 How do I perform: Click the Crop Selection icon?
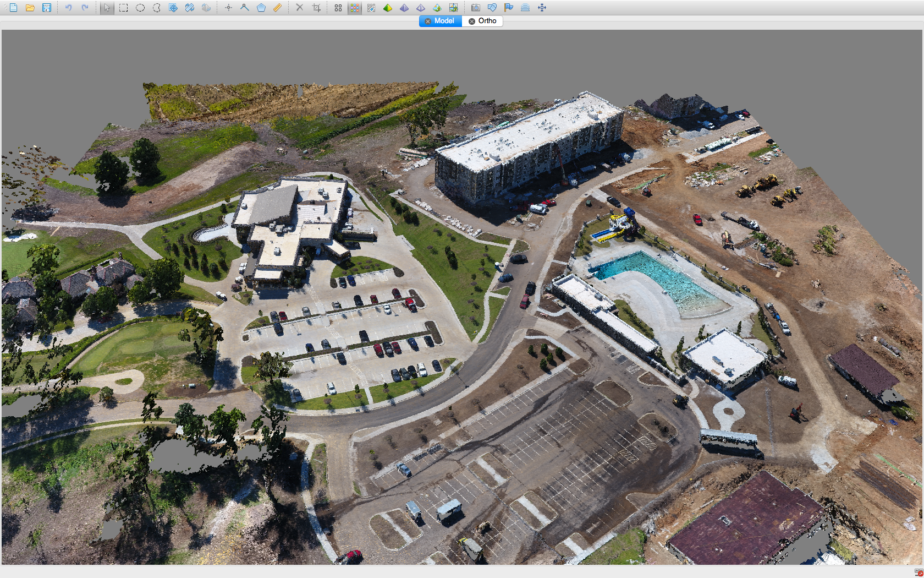point(316,8)
